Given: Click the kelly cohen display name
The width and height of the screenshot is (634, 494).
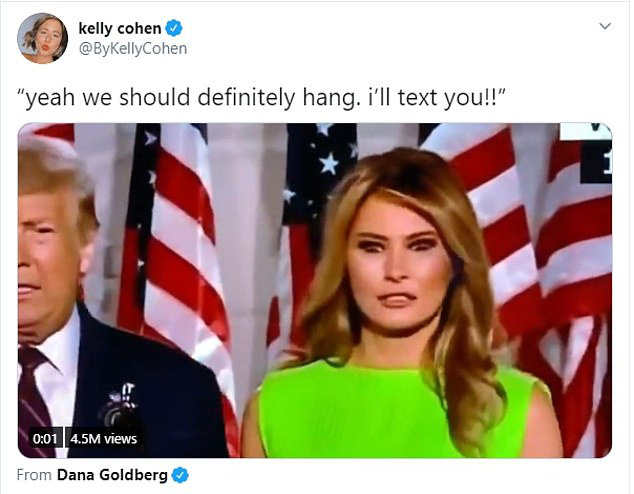Looking at the screenshot, I should coord(120,28).
